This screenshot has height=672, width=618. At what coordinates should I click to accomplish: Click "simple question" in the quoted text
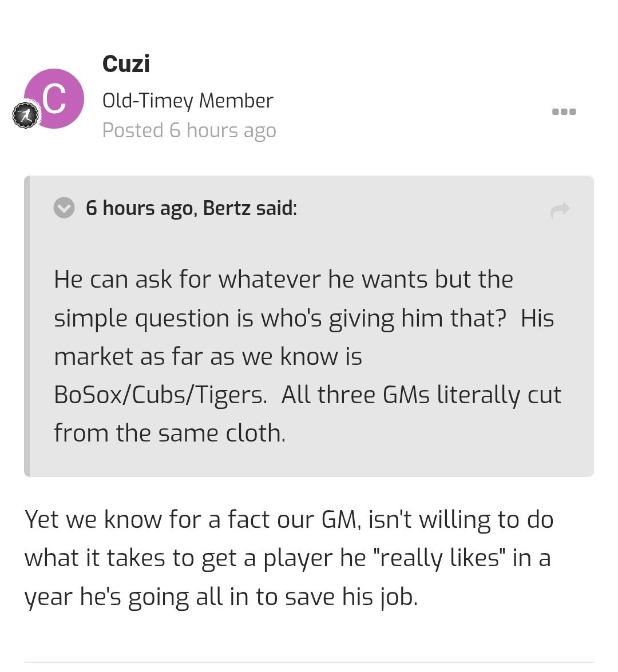(x=142, y=318)
